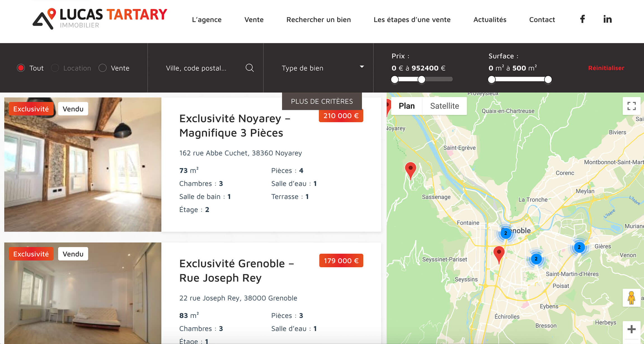Open the Noyarey apartment photo thumbnail
The width and height of the screenshot is (644, 344).
click(83, 165)
